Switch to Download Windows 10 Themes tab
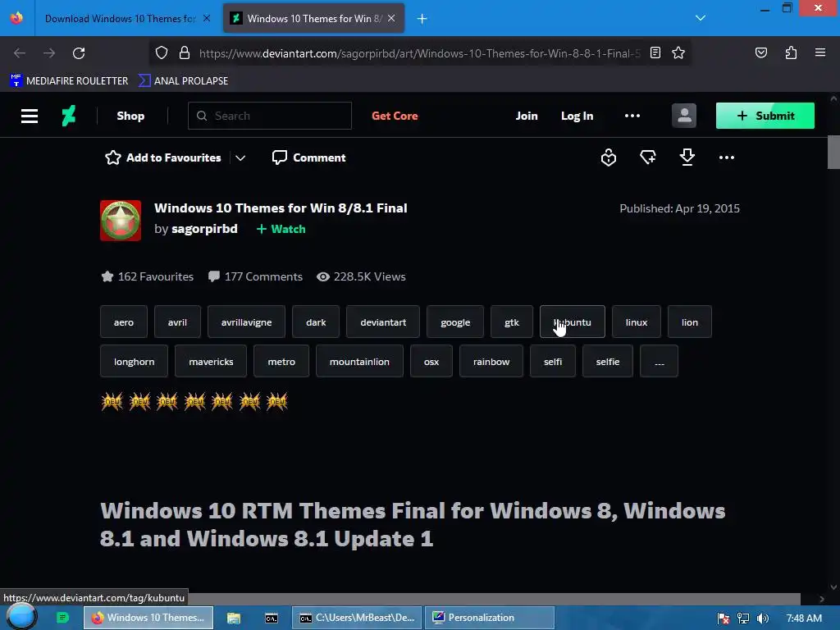The width and height of the screenshot is (840, 630). pyautogui.click(x=120, y=18)
